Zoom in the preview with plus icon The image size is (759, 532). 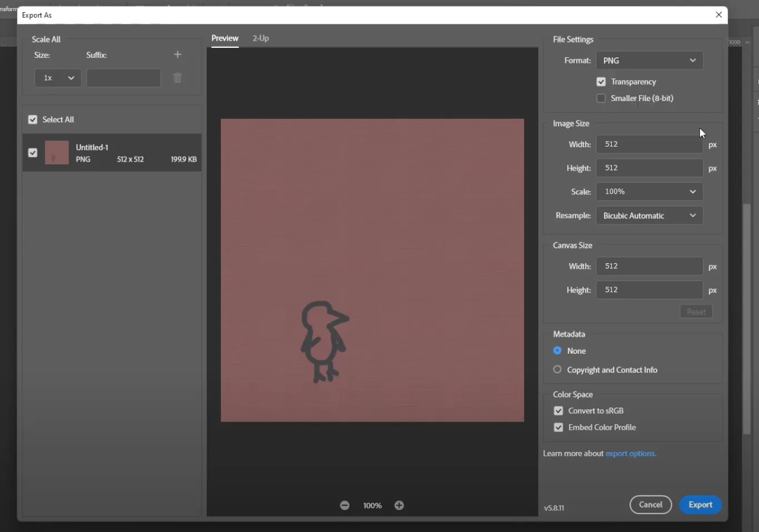399,505
